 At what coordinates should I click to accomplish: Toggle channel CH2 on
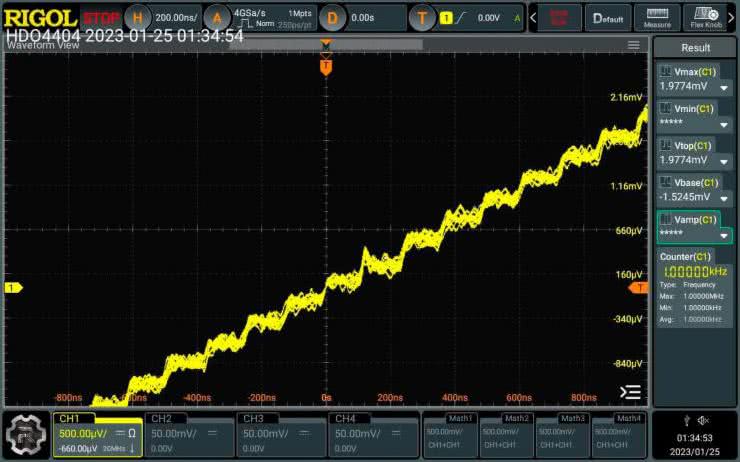(189, 434)
